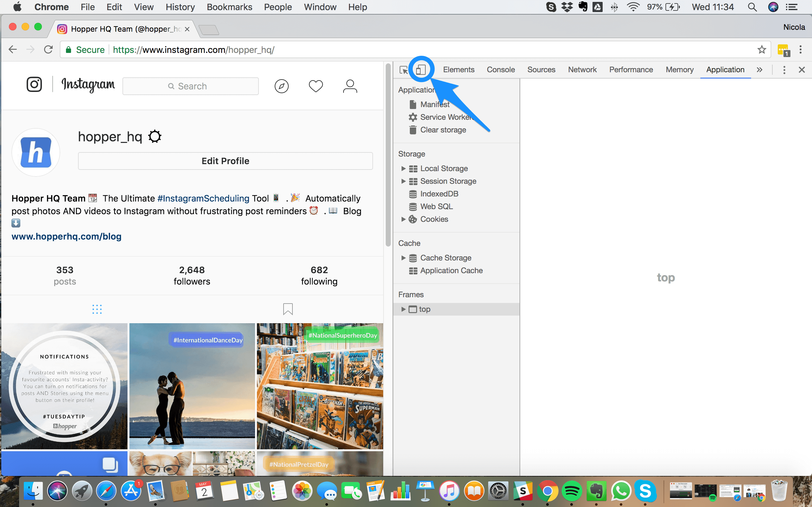Click the Elements panel icon in DevTools

(x=458, y=69)
